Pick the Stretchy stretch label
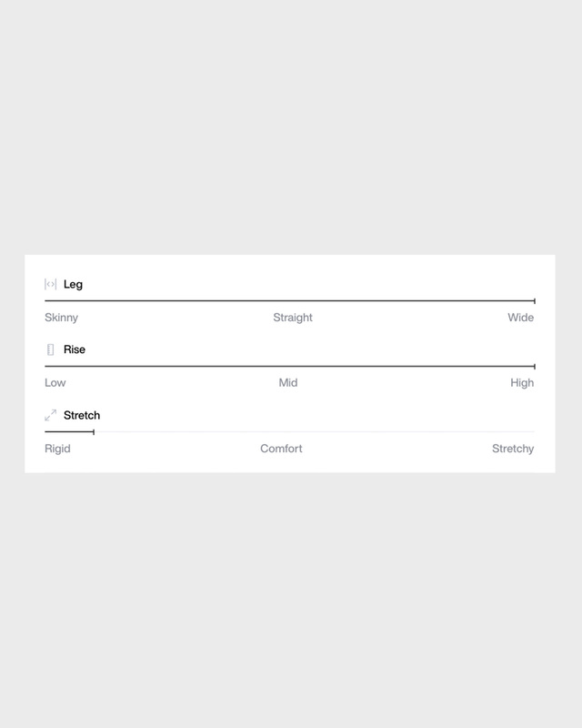This screenshot has height=728, width=582. click(513, 449)
